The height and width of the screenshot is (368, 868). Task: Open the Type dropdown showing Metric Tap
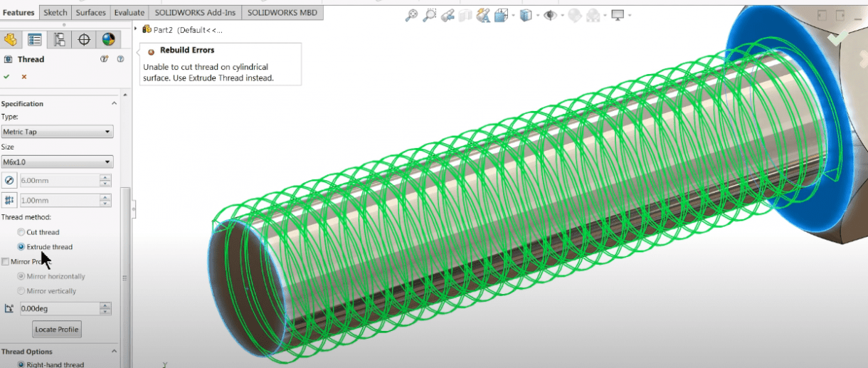point(57,132)
